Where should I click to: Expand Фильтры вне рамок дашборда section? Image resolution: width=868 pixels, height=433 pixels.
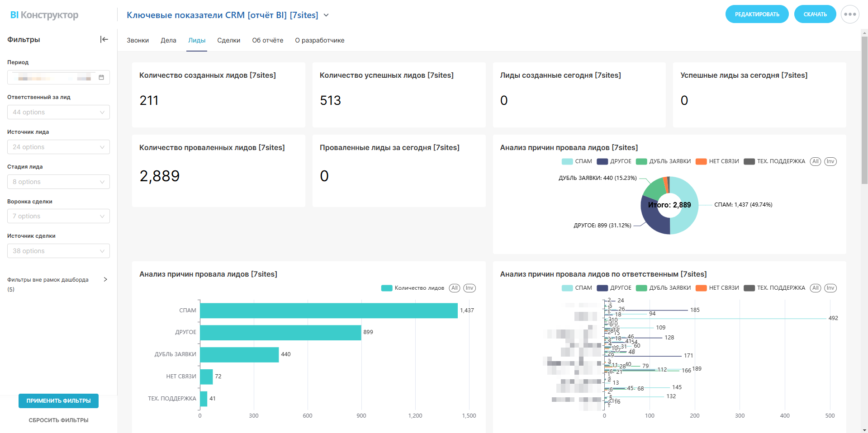105,280
